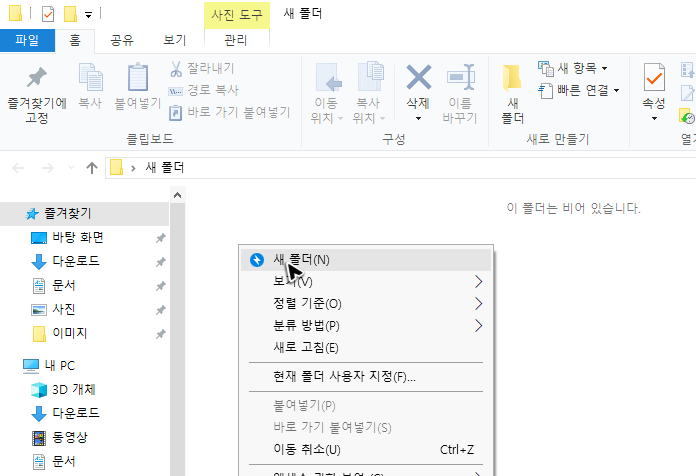Open quick access toolbar customize arrow

(x=88, y=15)
